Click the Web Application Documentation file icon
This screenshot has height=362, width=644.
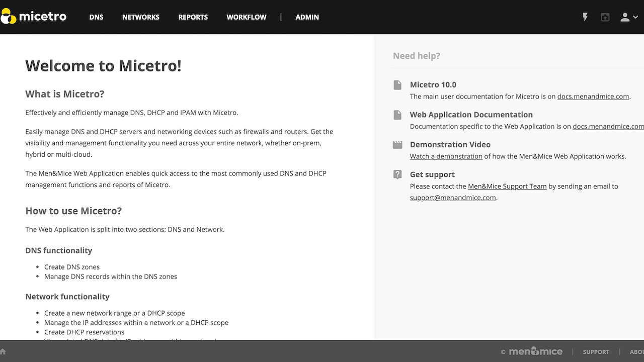[x=397, y=115]
